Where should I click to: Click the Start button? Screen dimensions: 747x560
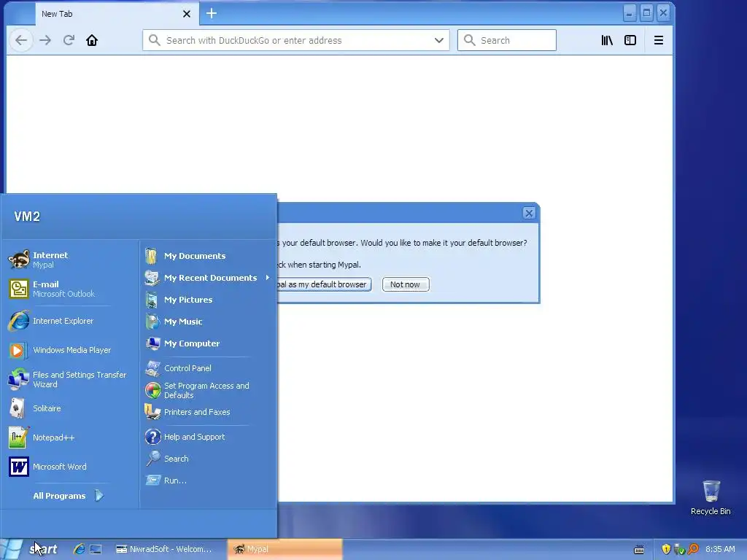pyautogui.click(x=29, y=549)
